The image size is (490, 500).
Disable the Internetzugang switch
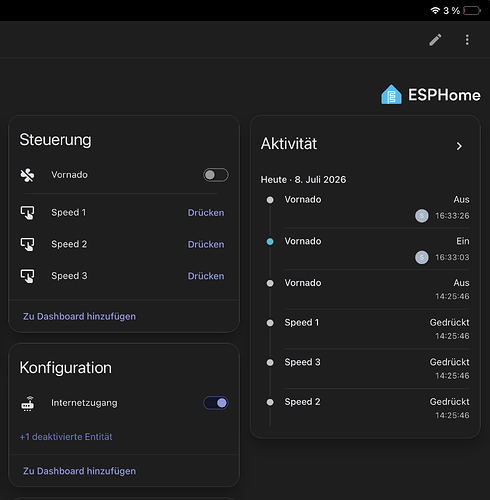216,403
